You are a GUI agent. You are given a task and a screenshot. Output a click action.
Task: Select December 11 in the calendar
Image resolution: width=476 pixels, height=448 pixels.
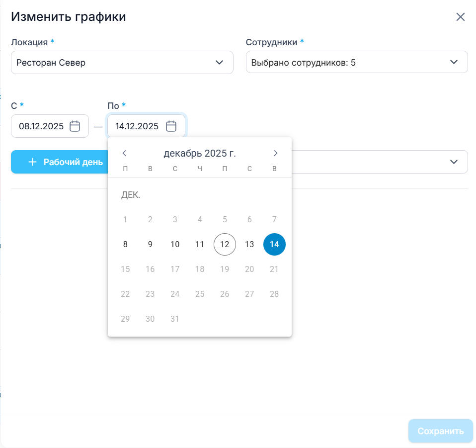[200, 244]
